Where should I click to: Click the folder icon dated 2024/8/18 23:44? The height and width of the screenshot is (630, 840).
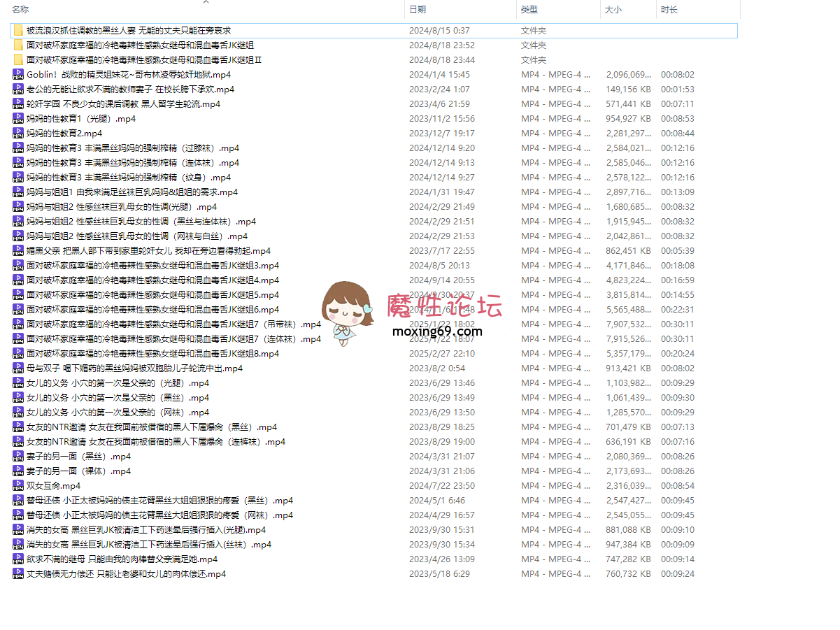[18, 60]
